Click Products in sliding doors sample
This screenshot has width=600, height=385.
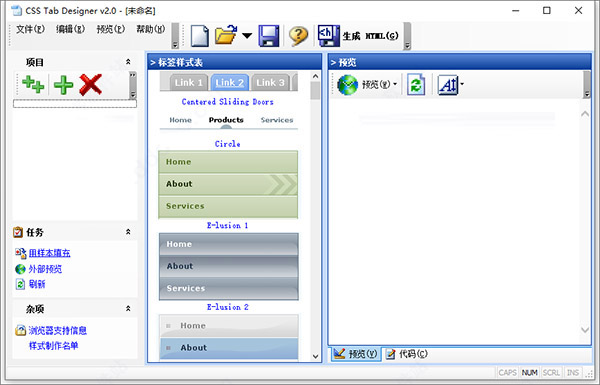click(x=226, y=120)
